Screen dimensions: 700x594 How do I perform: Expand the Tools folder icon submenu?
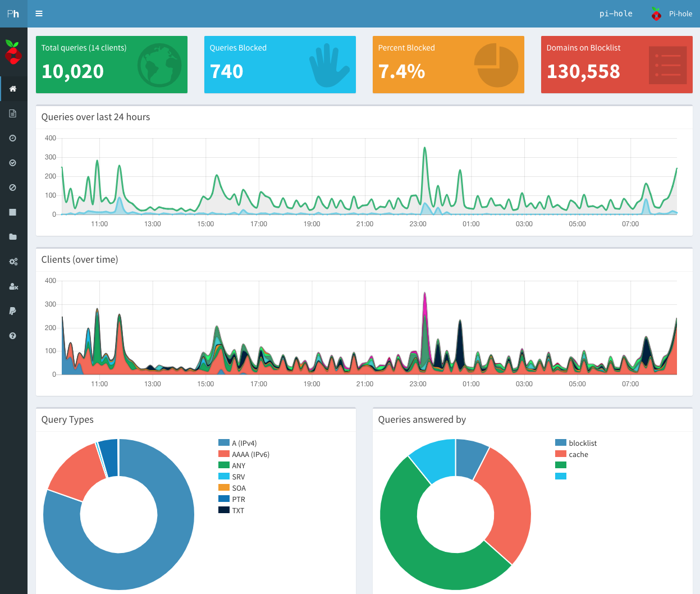point(13,237)
